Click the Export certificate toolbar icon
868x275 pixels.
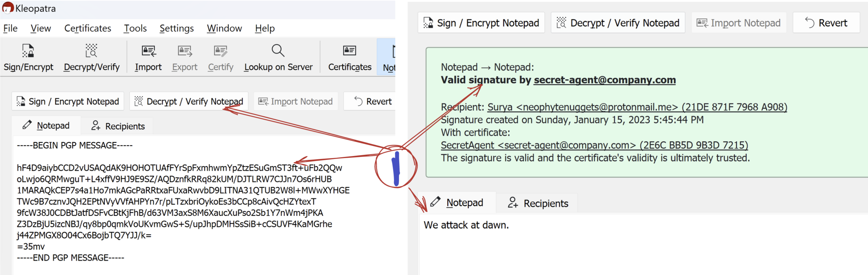185,51
